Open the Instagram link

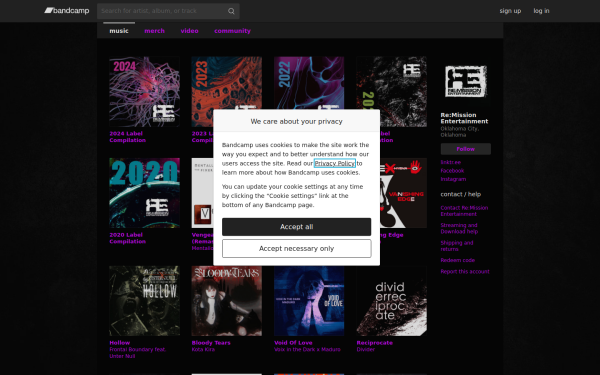coord(453,179)
